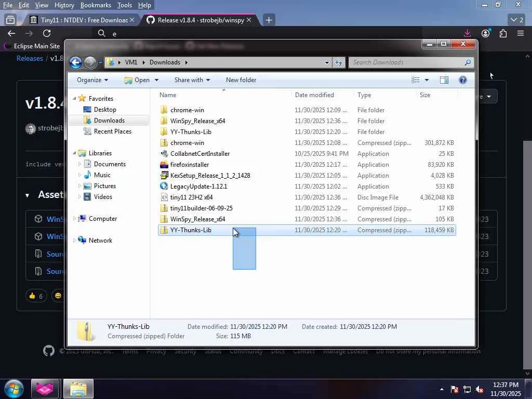Click the Windows Start orb
The width and height of the screenshot is (532, 399).
tap(14, 389)
